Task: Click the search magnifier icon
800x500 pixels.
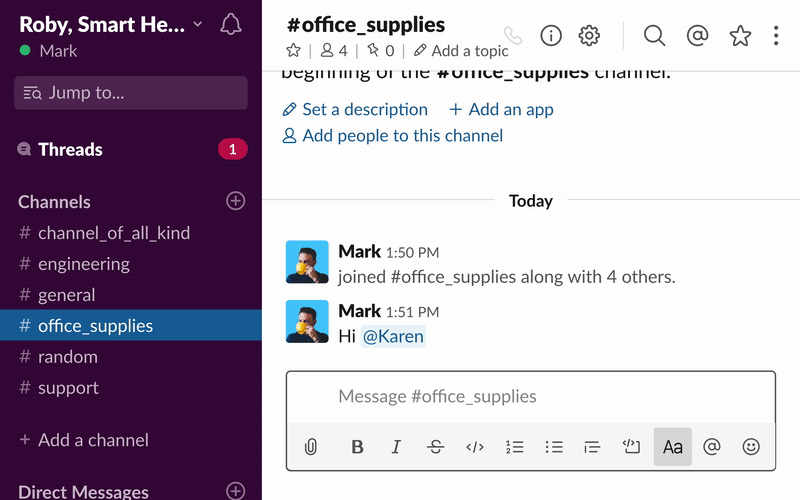Action: (654, 36)
